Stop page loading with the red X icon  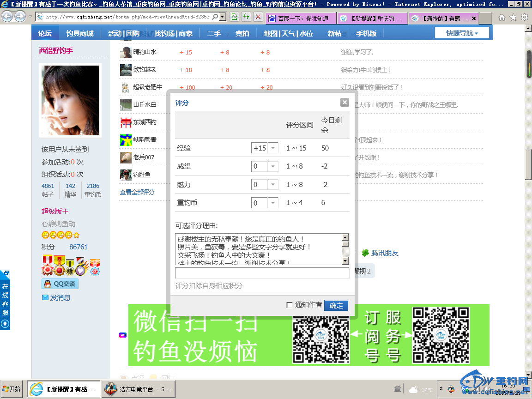click(x=258, y=17)
